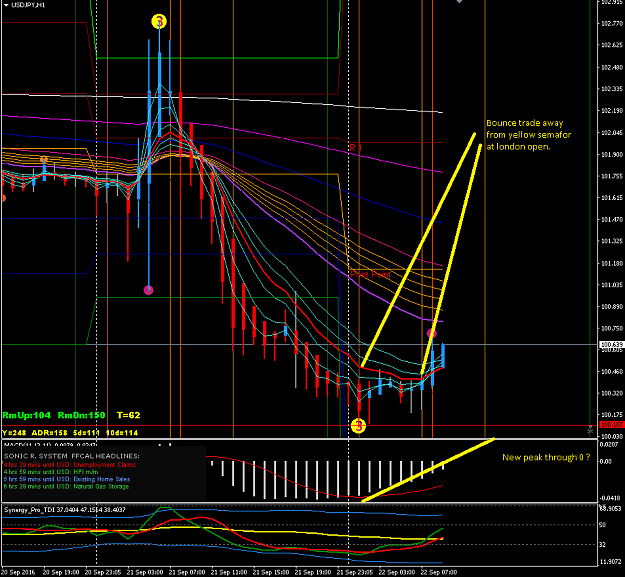Click the magenta semafor circle above the latest candles
Screen dimensions: 625x577
pos(432,333)
